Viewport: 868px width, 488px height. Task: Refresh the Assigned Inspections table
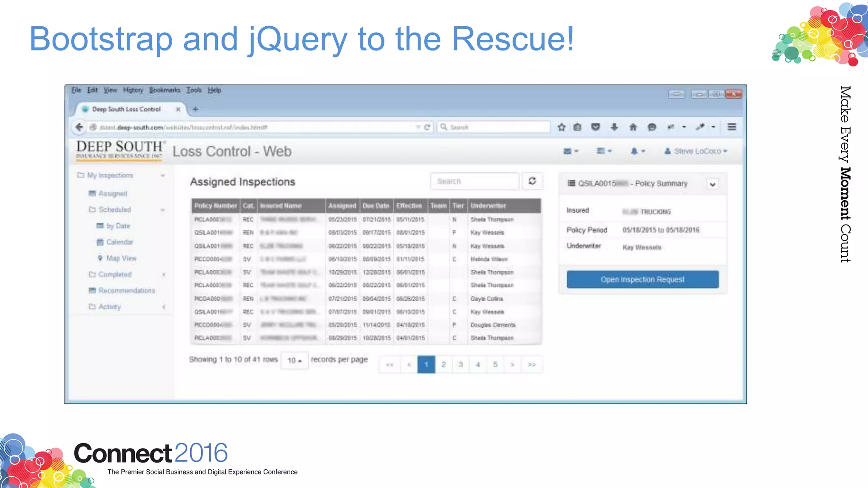pos(532,181)
